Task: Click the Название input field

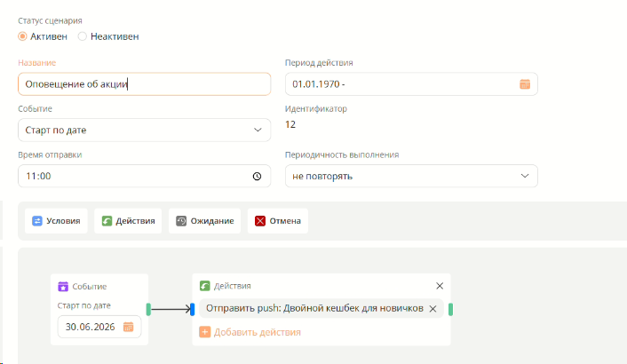Action: [145, 84]
